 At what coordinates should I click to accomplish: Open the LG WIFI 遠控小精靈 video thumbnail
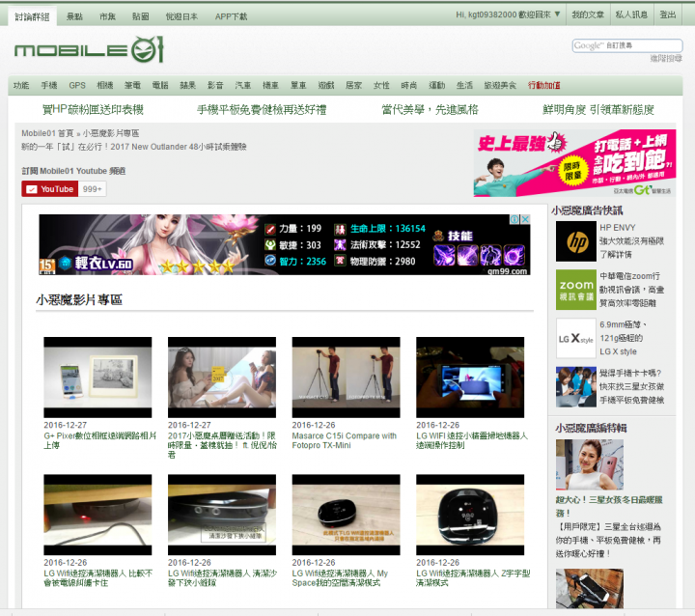click(470, 378)
